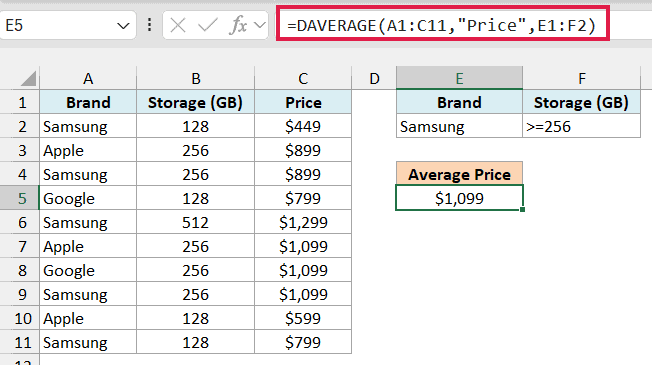Expand the dropdown next to fx

[260, 25]
